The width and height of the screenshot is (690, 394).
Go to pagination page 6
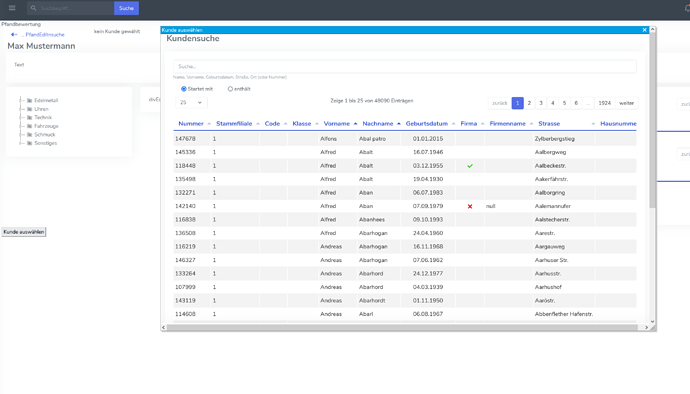coord(576,103)
